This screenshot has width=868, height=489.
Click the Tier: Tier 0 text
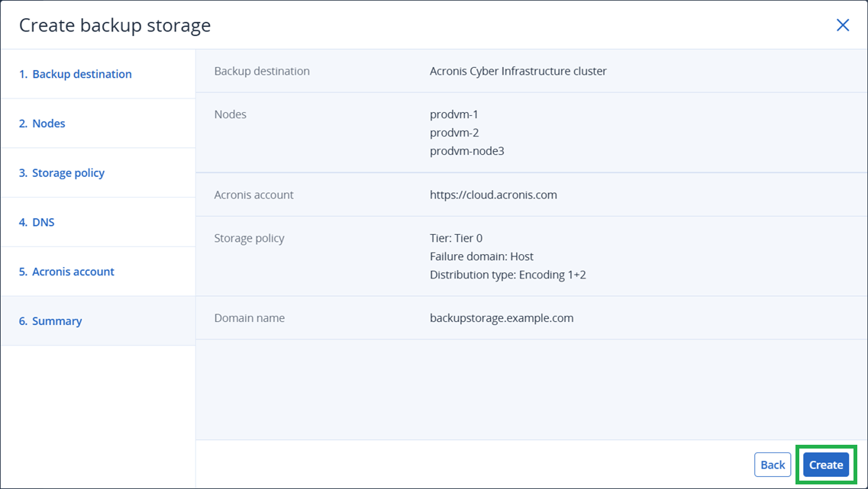(x=456, y=238)
